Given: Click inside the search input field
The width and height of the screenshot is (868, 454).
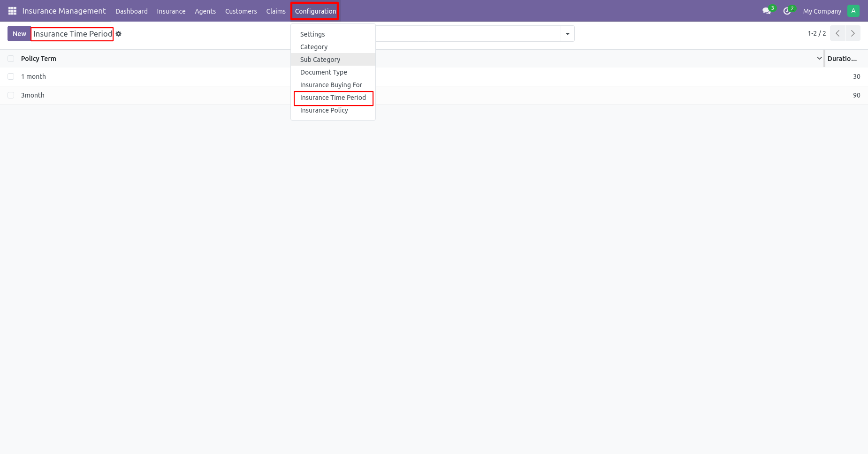Looking at the screenshot, I should pyautogui.click(x=468, y=34).
